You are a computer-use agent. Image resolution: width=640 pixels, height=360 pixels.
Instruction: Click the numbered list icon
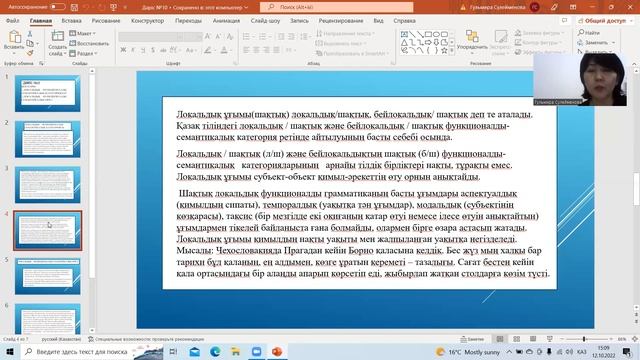(262, 37)
